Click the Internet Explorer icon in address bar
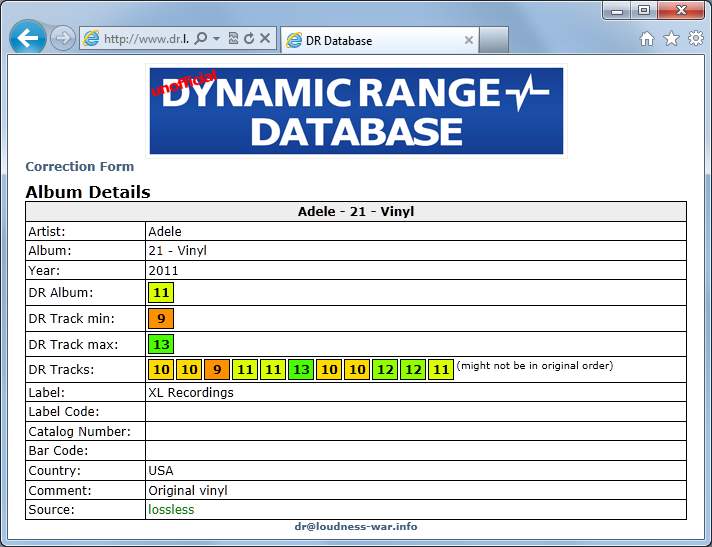The height and width of the screenshot is (547, 712). coord(91,39)
